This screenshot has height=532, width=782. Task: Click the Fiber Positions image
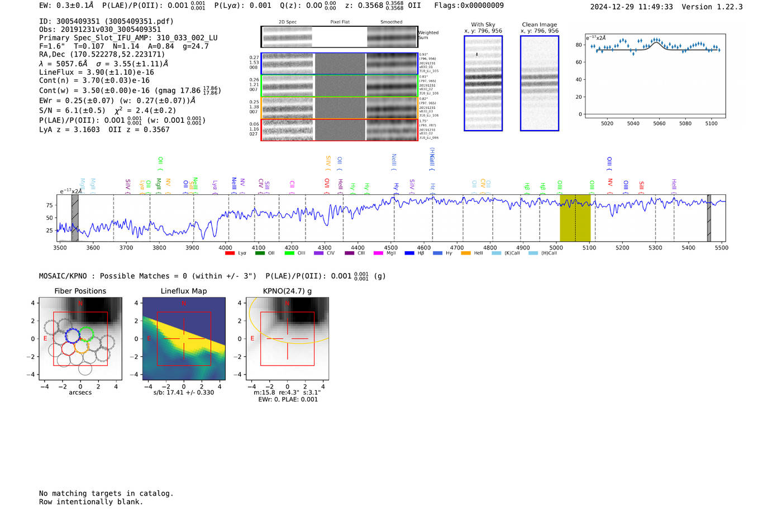click(80, 339)
